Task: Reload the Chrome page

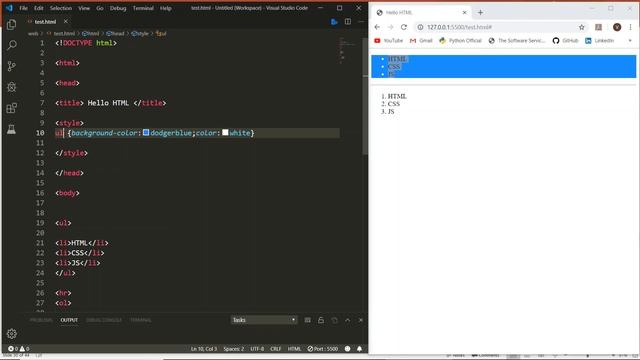Action: [404, 27]
